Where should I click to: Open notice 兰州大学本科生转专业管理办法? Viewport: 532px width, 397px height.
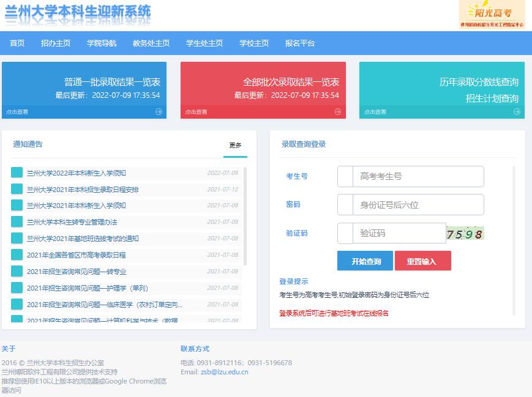pos(72,222)
